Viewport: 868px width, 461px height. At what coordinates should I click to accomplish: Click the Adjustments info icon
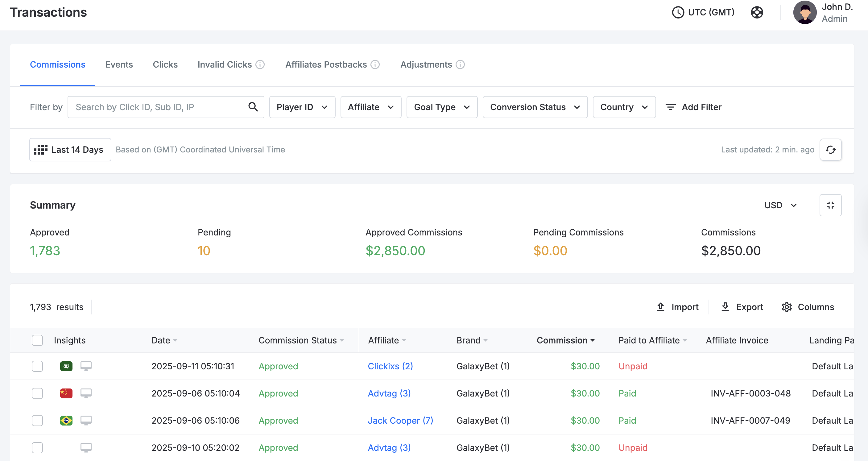coord(460,64)
